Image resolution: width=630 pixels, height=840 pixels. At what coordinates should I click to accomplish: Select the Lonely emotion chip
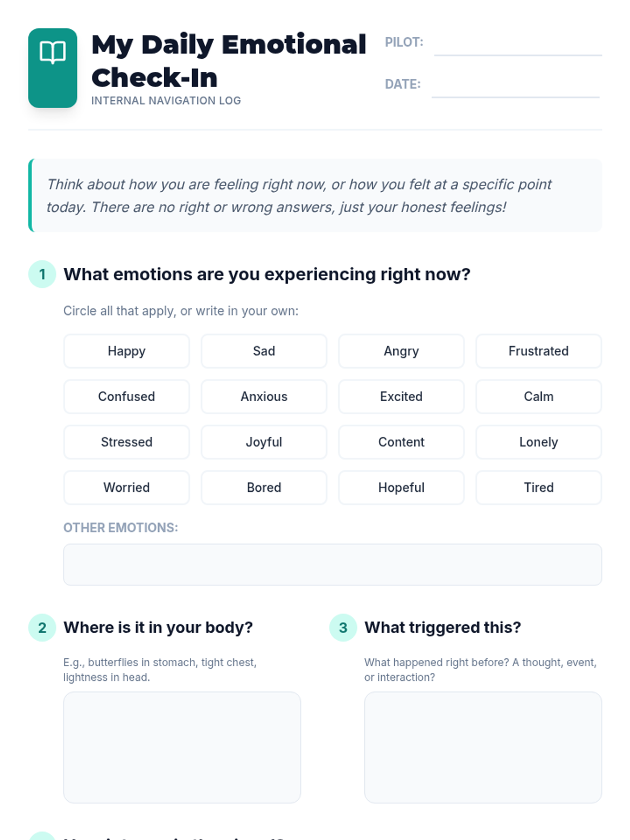coord(538,442)
